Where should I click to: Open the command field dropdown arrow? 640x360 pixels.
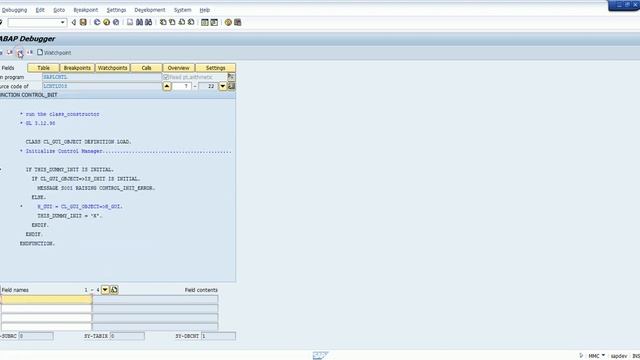[62, 22]
